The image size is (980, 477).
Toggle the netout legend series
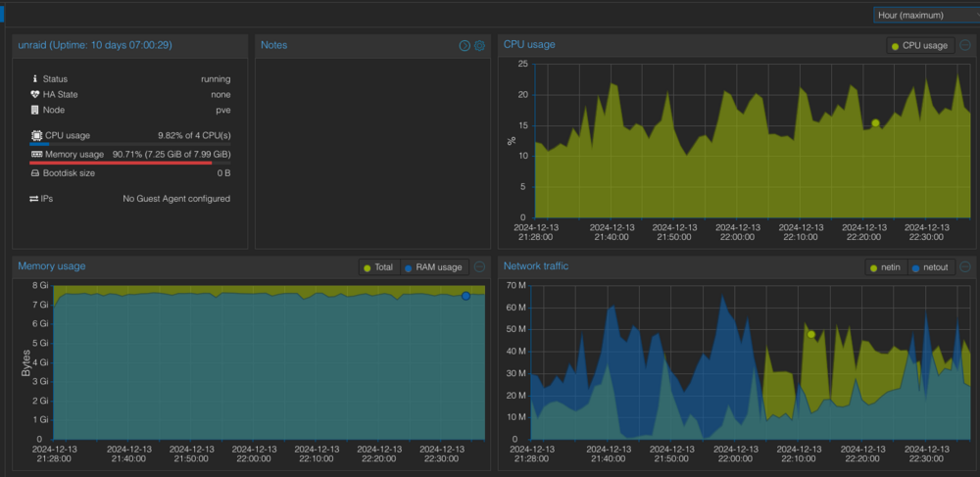point(931,267)
